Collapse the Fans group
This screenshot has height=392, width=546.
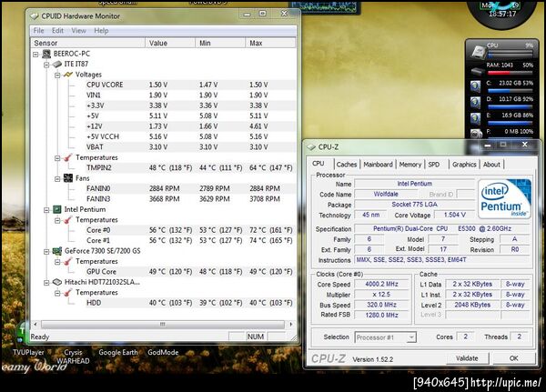tap(57, 179)
